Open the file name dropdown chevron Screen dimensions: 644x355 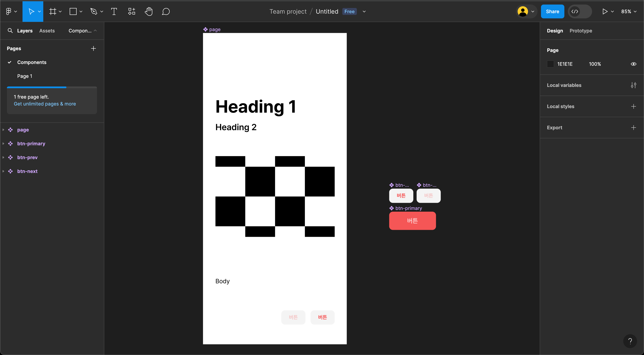[x=364, y=11]
